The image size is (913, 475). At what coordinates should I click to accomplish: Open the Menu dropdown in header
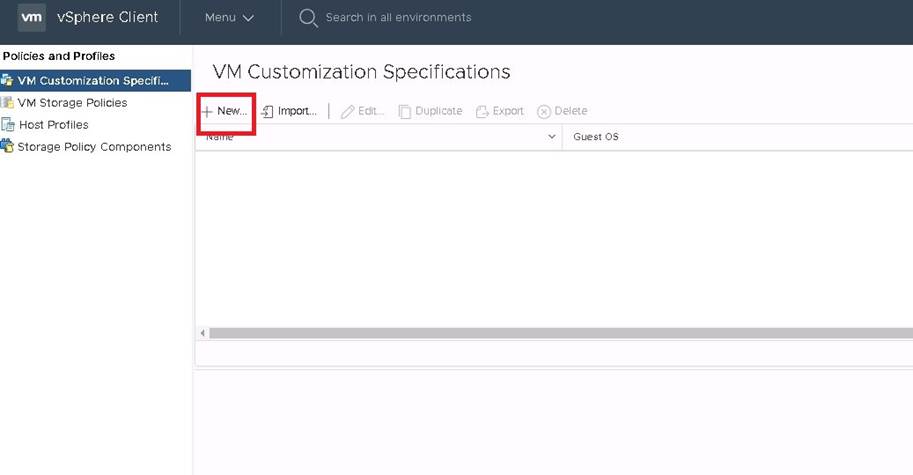tap(229, 17)
